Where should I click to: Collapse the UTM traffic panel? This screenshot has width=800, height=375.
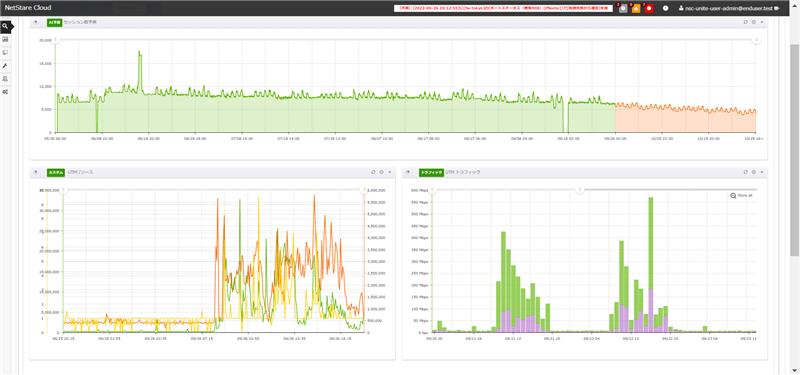(408, 172)
